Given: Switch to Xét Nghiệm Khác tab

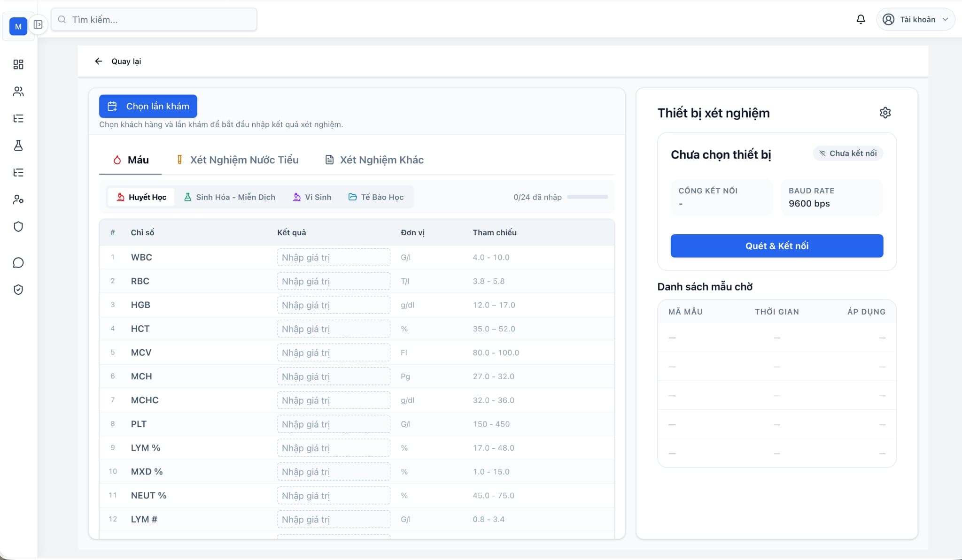Looking at the screenshot, I should coord(374,160).
